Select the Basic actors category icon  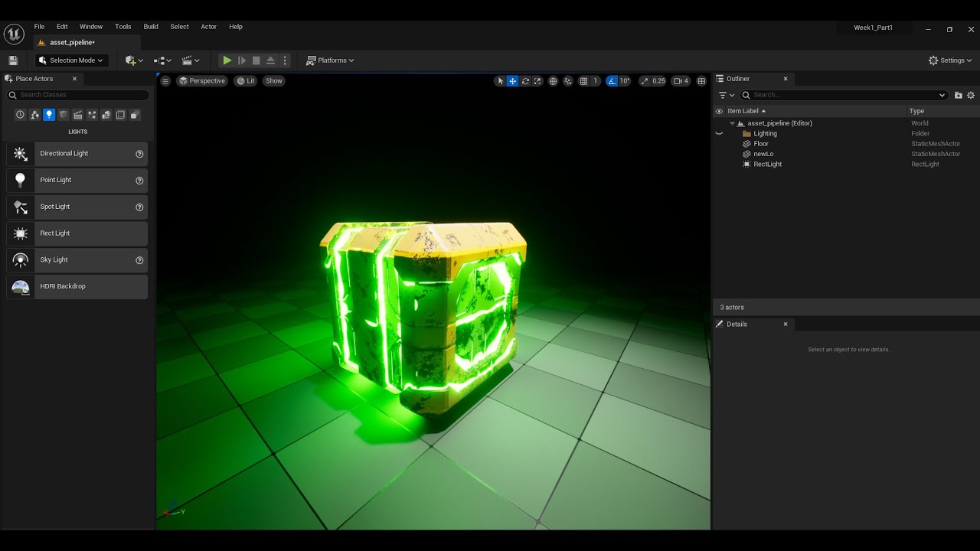[34, 115]
